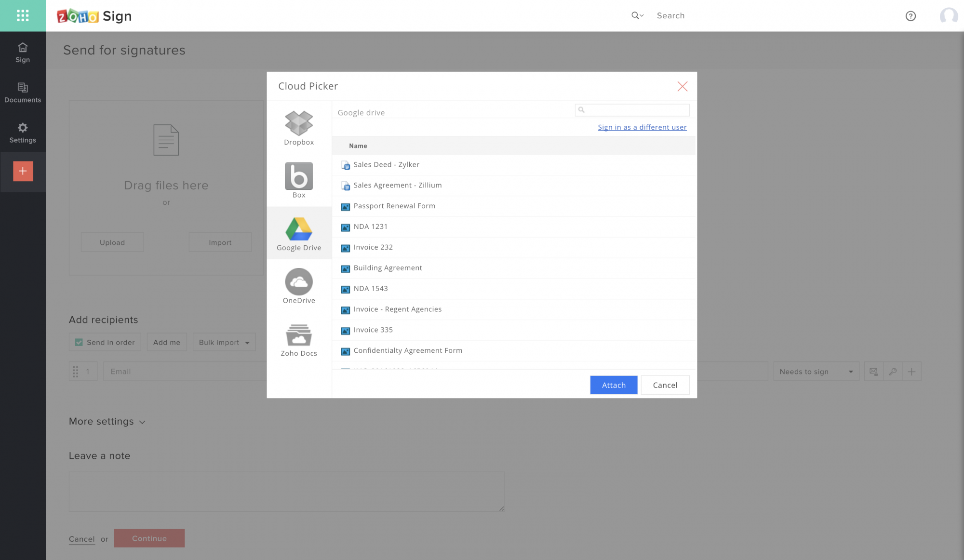
Task: Switch to Zoho Docs source
Action: click(299, 339)
